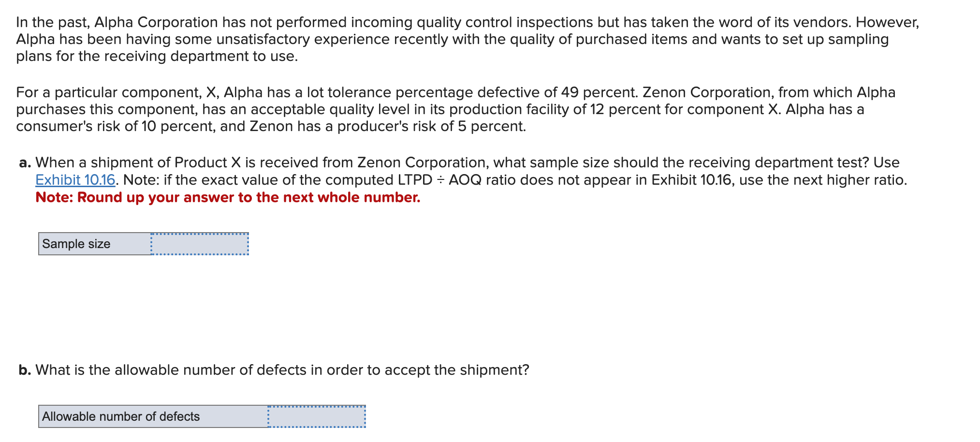Click the red round-up note text

[228, 197]
